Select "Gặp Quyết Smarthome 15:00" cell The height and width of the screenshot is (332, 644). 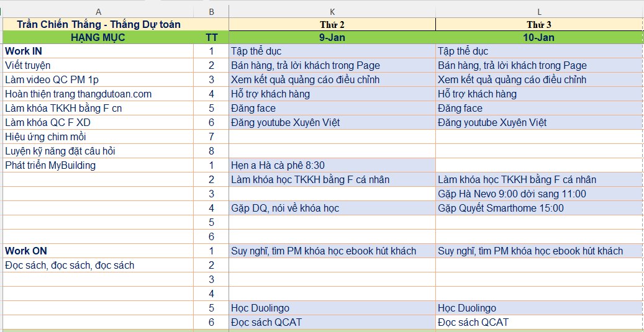pyautogui.click(x=501, y=209)
